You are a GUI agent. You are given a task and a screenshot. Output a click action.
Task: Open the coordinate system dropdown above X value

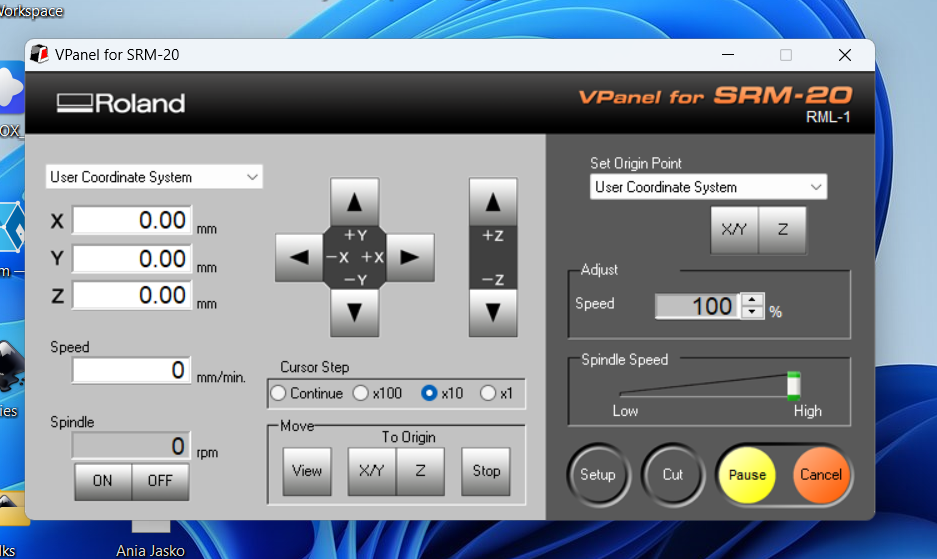pos(154,177)
